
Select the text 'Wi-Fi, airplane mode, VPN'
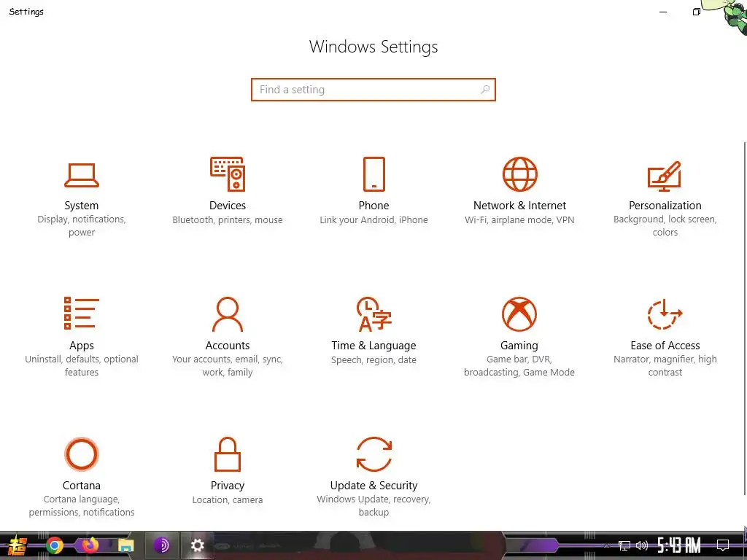point(519,219)
